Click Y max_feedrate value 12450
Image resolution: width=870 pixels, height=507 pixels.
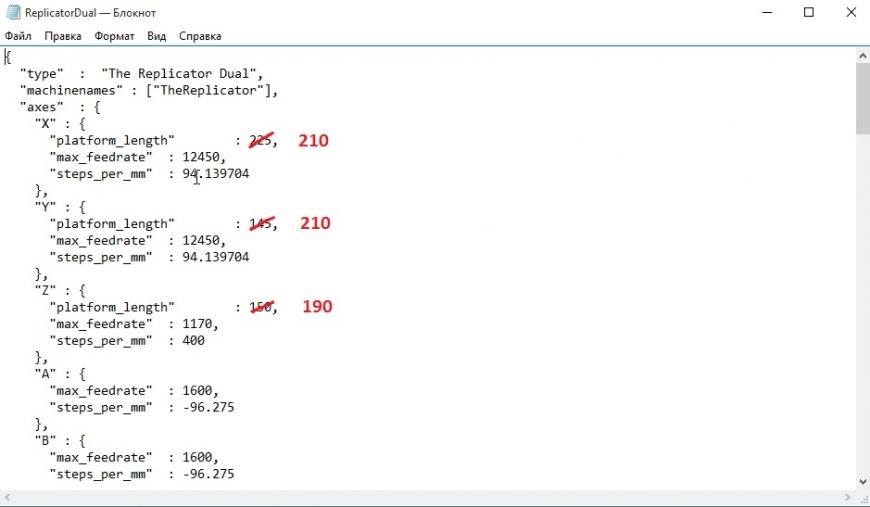[201, 240]
